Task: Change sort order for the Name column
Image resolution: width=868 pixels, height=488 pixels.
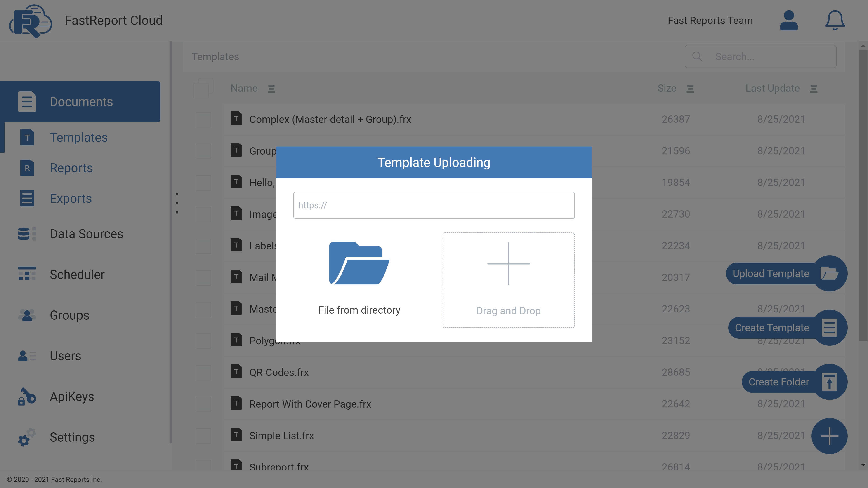Action: (x=271, y=89)
